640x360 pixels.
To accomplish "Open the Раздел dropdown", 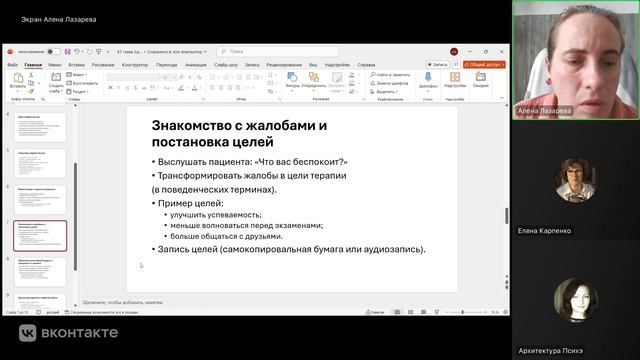I will [78, 91].
